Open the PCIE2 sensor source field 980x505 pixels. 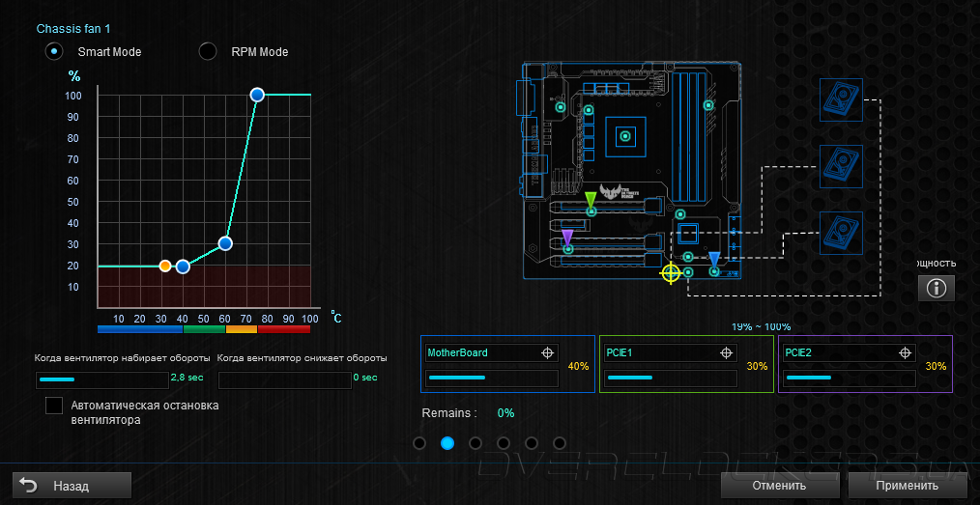(x=849, y=352)
